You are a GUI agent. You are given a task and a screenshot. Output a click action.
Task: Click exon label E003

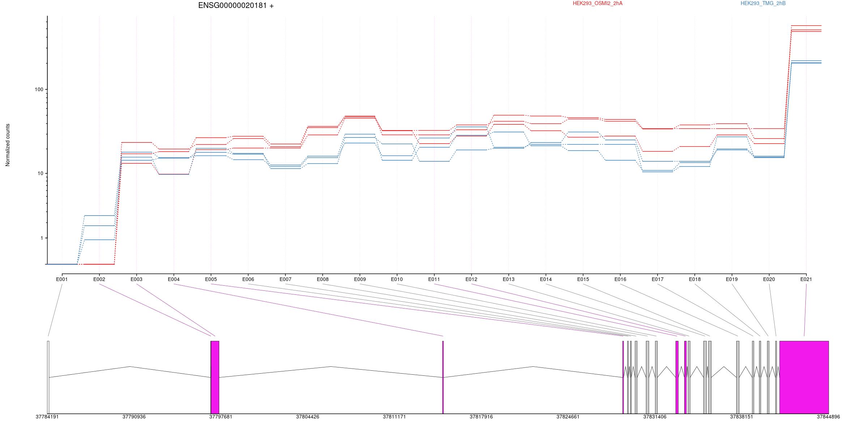click(x=136, y=279)
